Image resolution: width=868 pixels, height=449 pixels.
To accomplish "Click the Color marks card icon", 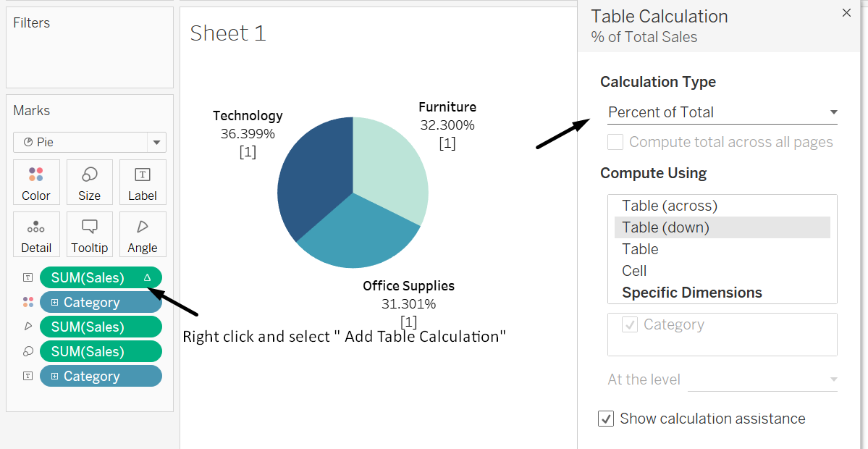I will point(35,175).
